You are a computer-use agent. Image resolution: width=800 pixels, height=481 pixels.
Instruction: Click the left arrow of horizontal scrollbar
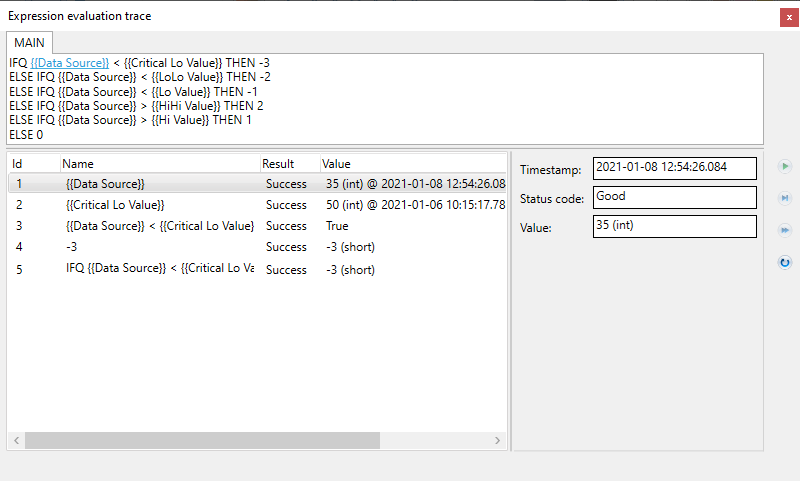click(17, 441)
